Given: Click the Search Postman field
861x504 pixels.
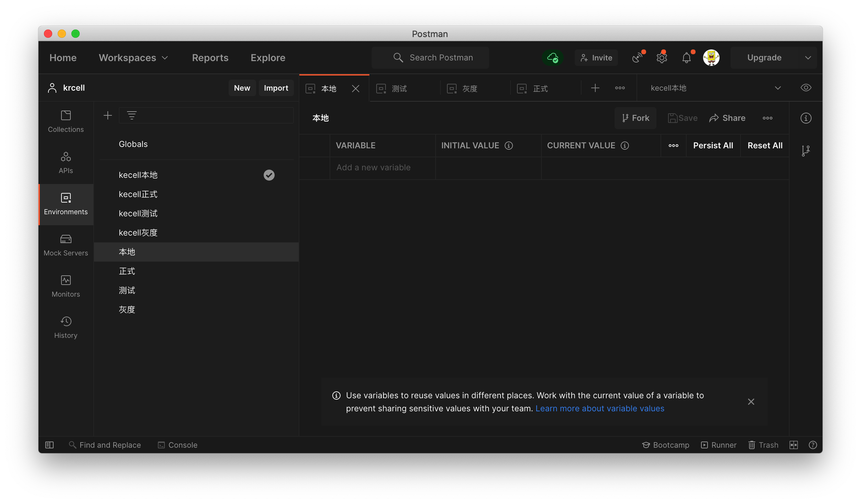Looking at the screenshot, I should 430,58.
